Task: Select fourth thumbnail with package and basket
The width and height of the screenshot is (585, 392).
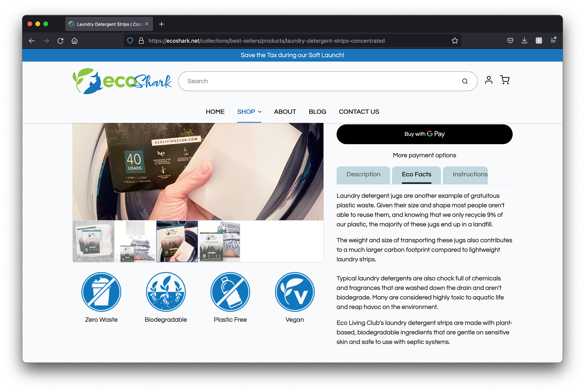Action: pos(219,241)
